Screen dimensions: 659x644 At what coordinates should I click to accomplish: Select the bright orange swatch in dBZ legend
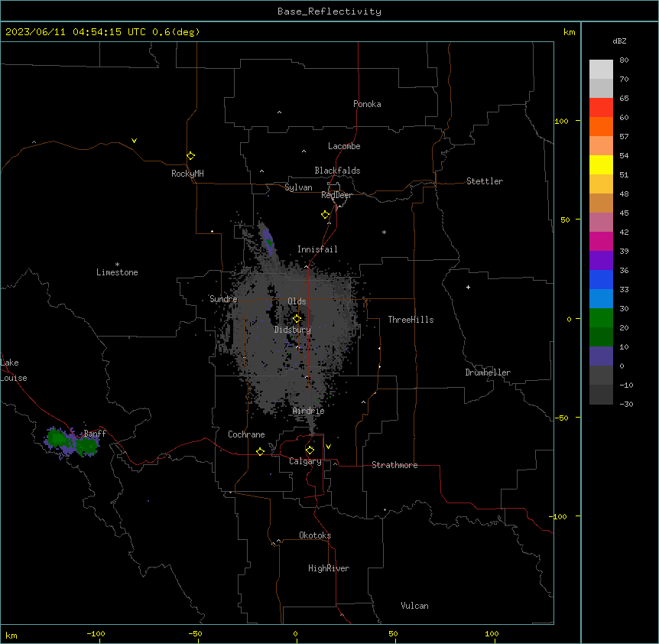(x=601, y=126)
